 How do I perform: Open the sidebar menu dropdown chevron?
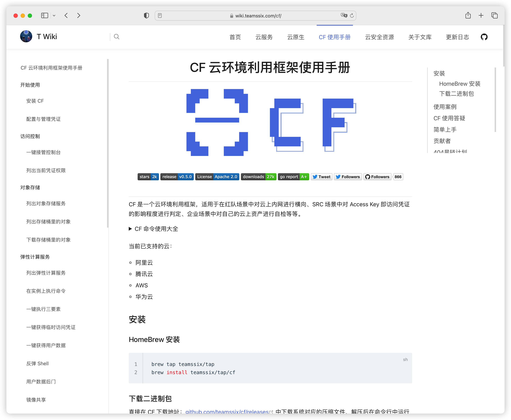point(54,16)
